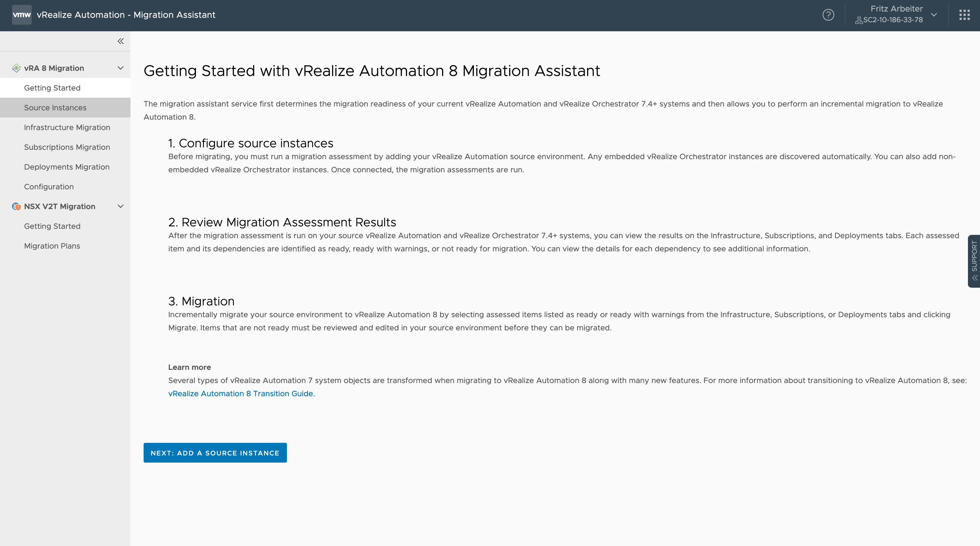Expand the NSX V2T Migration section

[119, 206]
